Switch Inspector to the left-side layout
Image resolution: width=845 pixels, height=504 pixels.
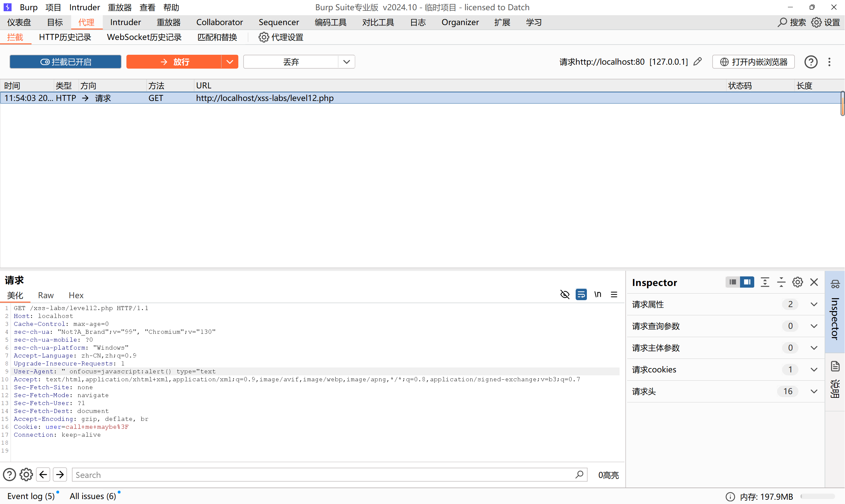pos(733,282)
